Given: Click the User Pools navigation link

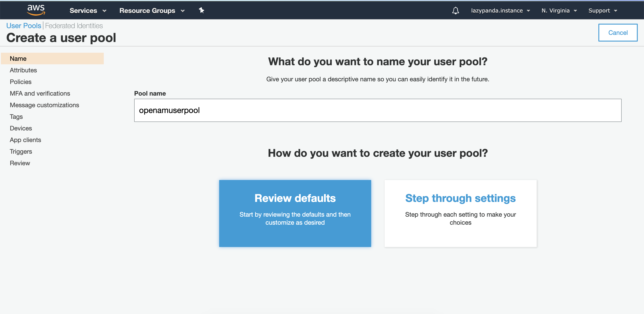Looking at the screenshot, I should tap(23, 25).
